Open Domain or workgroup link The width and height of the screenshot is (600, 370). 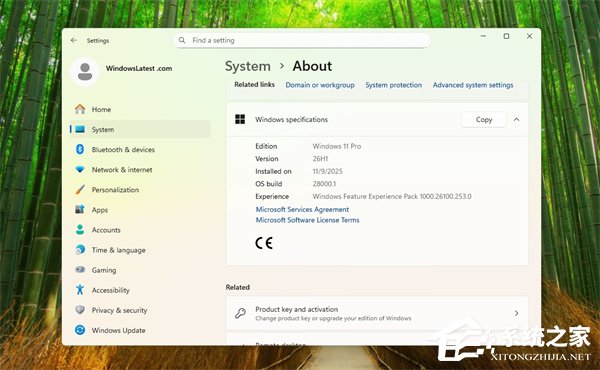point(320,85)
